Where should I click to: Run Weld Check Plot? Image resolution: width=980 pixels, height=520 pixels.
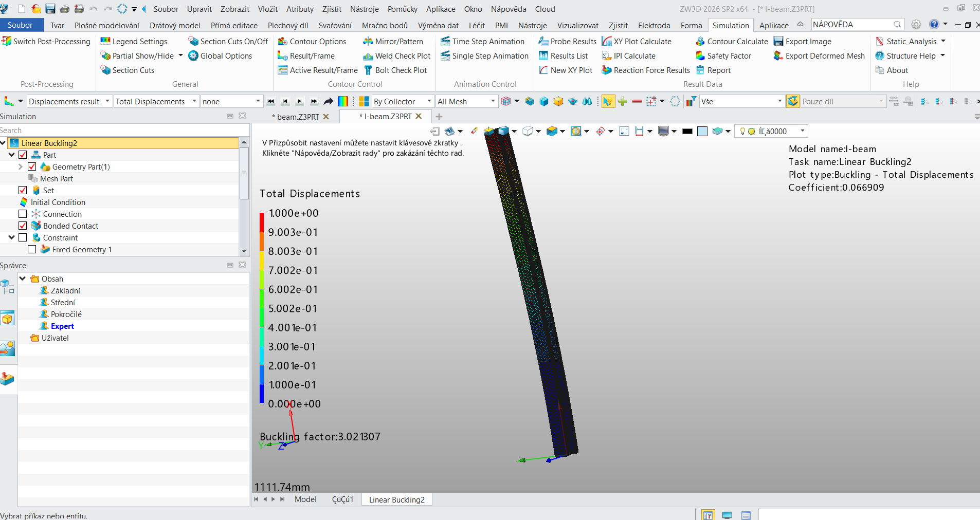click(396, 55)
